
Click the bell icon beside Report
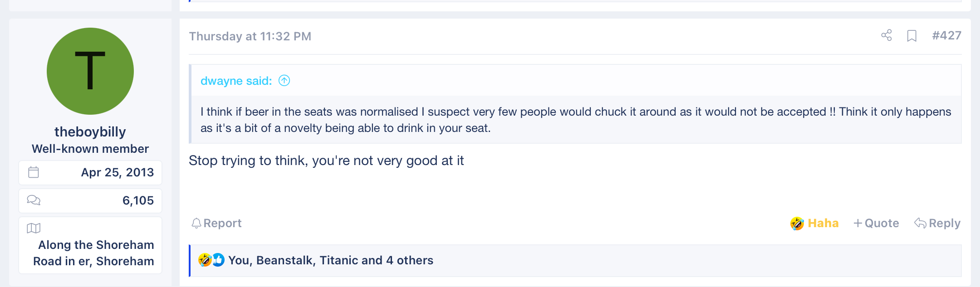[x=196, y=223]
